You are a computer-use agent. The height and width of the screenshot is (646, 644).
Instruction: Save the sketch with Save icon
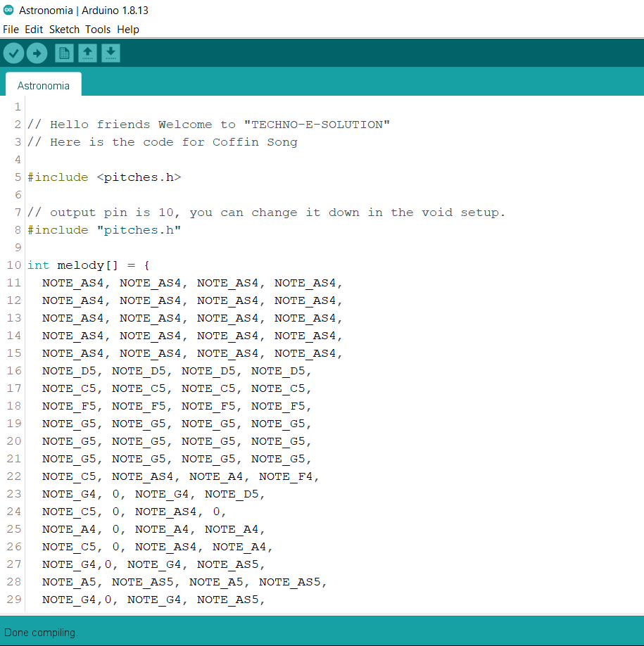click(x=111, y=53)
